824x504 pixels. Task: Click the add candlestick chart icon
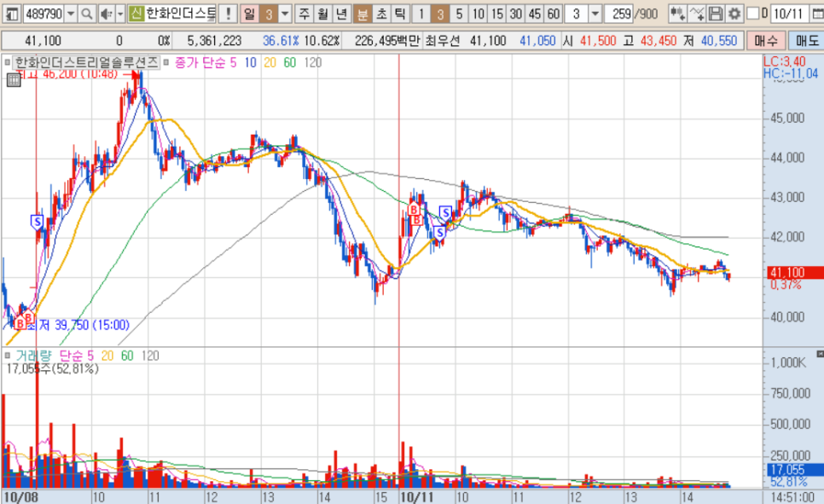click(x=677, y=14)
